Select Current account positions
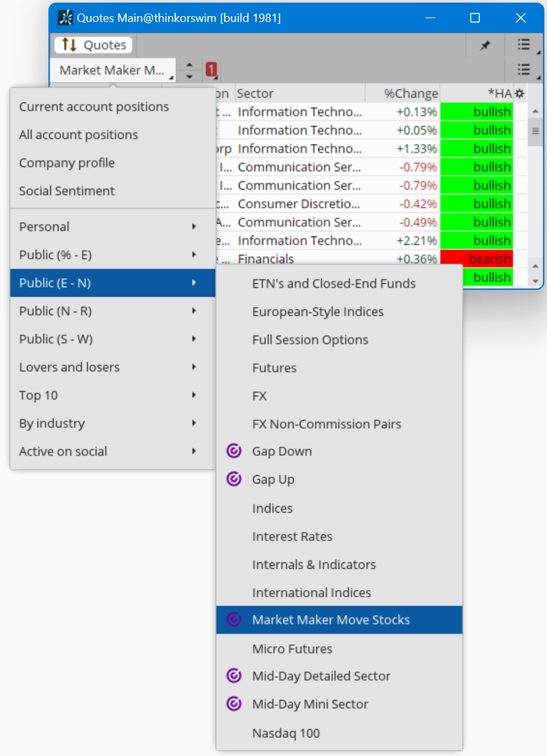547x756 pixels. coord(112,107)
